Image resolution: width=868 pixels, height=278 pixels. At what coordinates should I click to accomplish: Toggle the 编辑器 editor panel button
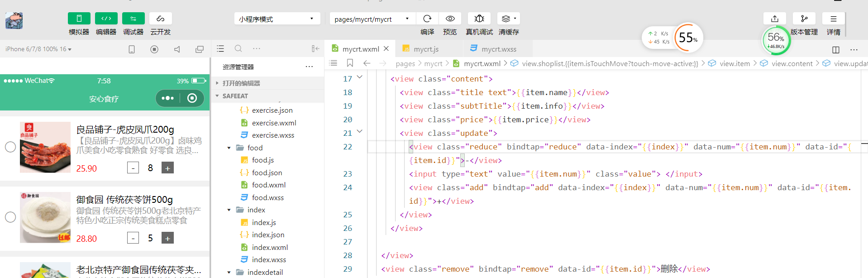click(106, 19)
